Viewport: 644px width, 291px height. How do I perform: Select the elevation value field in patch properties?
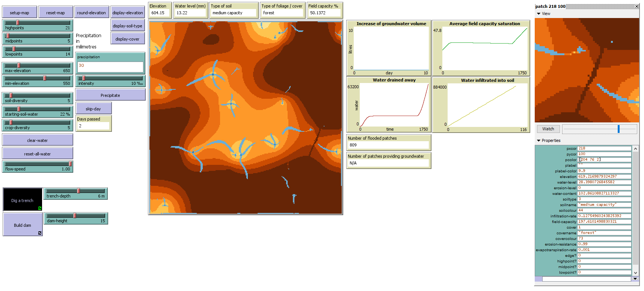(604, 176)
